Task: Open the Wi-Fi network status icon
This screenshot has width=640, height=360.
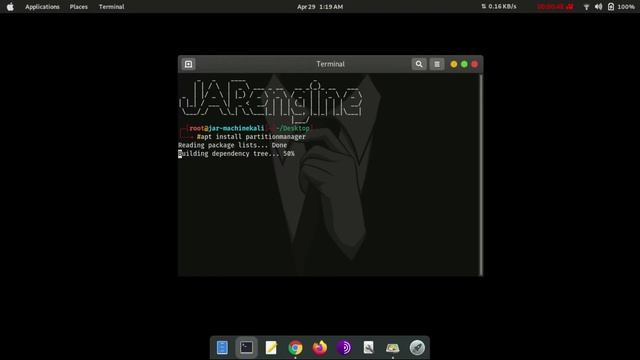Action: pos(586,7)
